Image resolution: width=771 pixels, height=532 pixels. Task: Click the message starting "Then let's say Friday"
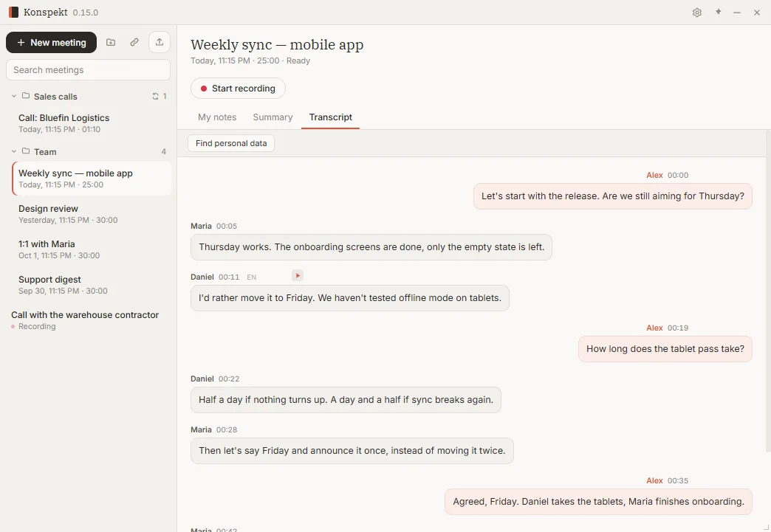point(352,451)
